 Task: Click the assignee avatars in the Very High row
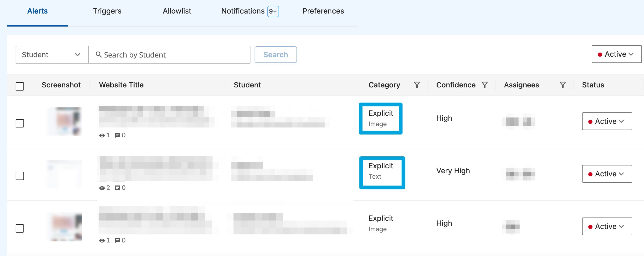[x=519, y=174]
